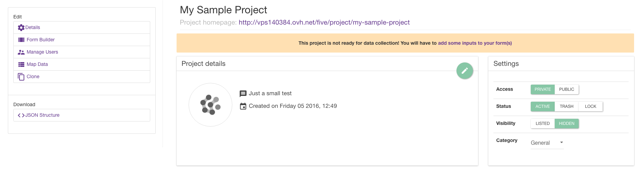The image size is (644, 172).
Task: Click the green pencil edit button
Action: tap(465, 71)
